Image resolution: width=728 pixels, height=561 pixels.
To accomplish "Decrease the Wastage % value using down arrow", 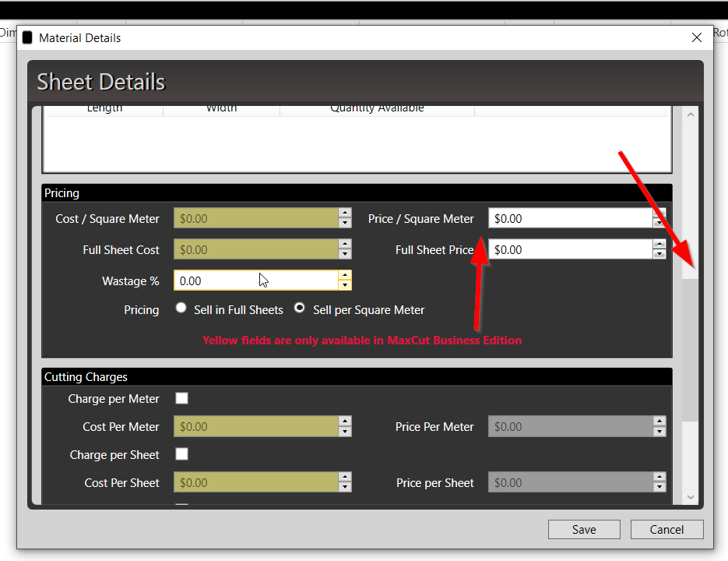I will (345, 285).
